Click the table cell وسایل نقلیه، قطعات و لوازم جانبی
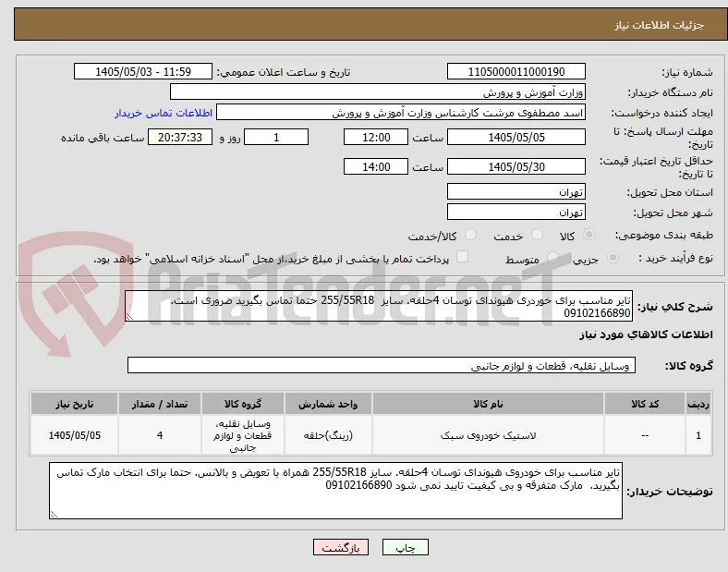 [x=242, y=435]
